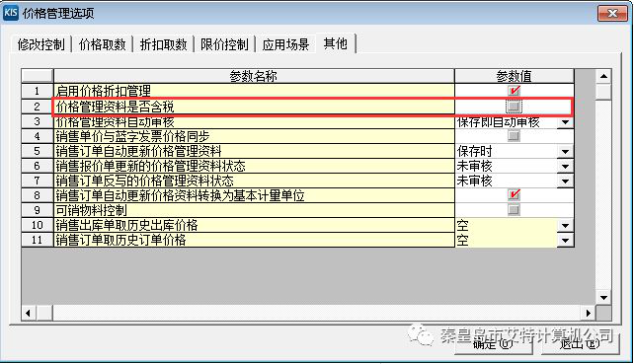The width and height of the screenshot is (634, 364).
Task: Open 销售报价单更新的价格管理资料状态 dropdown
Action: [565, 166]
